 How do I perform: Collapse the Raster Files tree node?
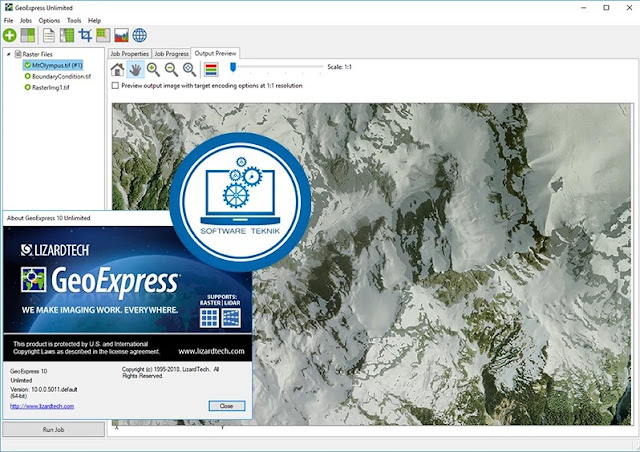9,54
